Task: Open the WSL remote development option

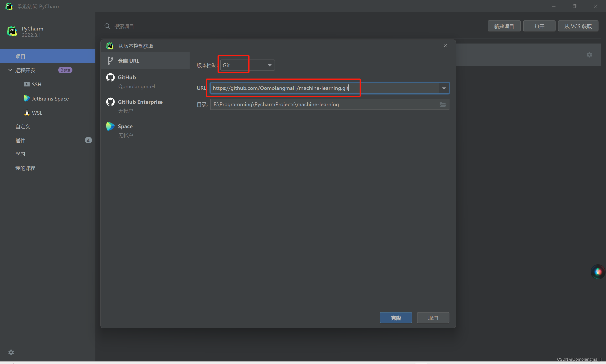Action: coord(37,113)
